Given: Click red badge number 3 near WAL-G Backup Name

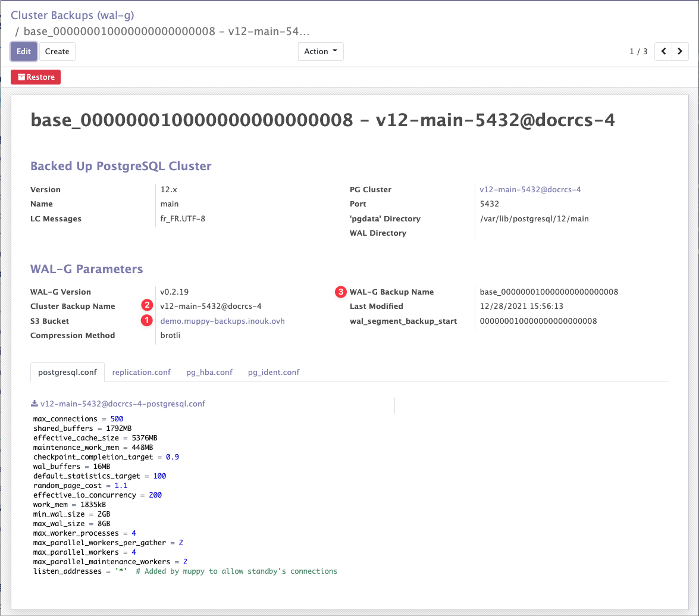Looking at the screenshot, I should (x=340, y=292).
